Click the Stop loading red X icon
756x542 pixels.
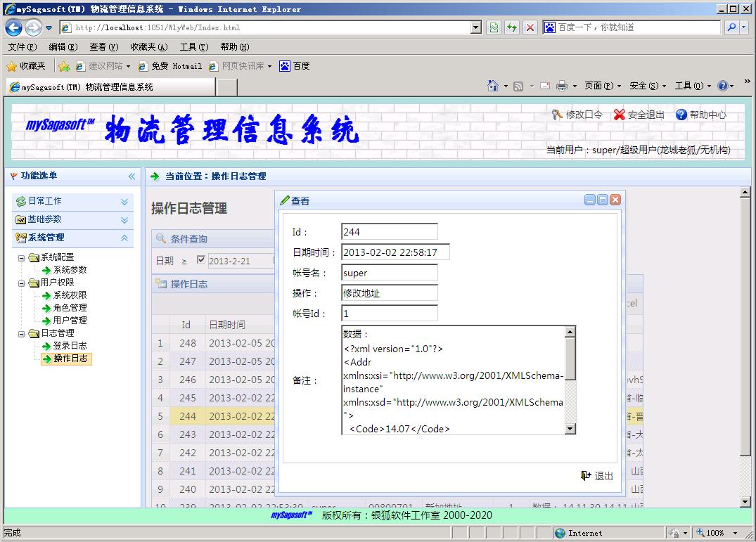pos(530,27)
